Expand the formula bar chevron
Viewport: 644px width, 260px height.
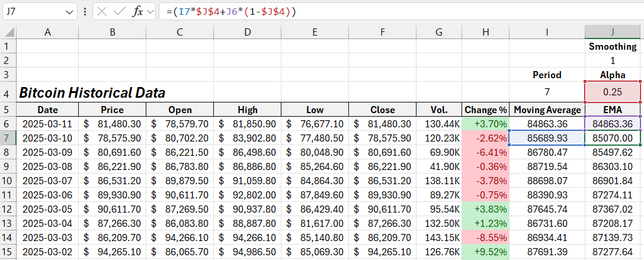click(150, 12)
